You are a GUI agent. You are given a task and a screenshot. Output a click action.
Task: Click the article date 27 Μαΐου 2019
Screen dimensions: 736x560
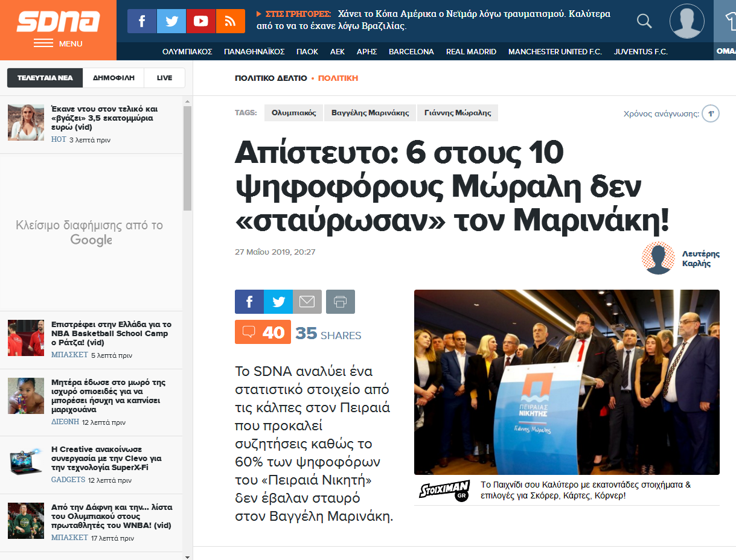(x=275, y=252)
